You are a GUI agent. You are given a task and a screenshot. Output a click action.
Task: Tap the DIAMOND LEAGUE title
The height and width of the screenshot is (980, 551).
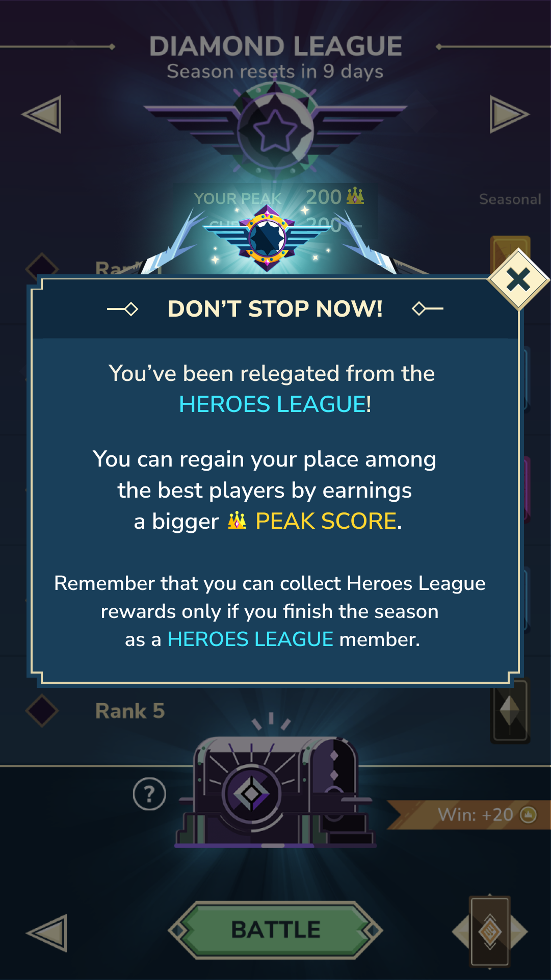pyautogui.click(x=276, y=46)
